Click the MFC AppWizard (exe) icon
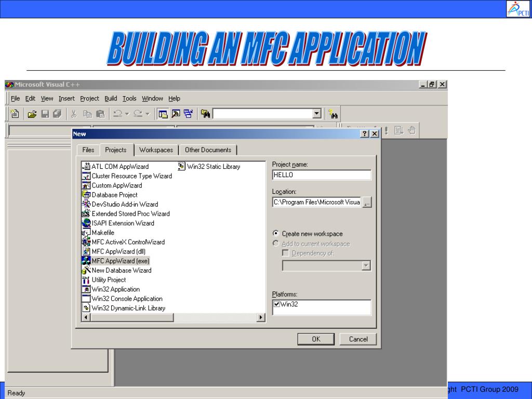532x399 pixels. [86, 261]
